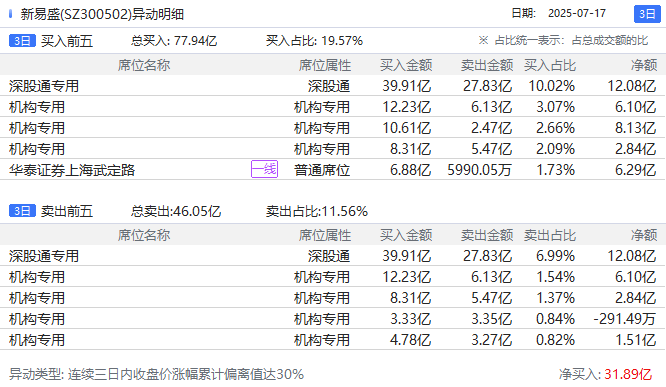Select buy row with 10.61亿 purchase
This screenshot has width=666, height=387.
click(x=333, y=128)
